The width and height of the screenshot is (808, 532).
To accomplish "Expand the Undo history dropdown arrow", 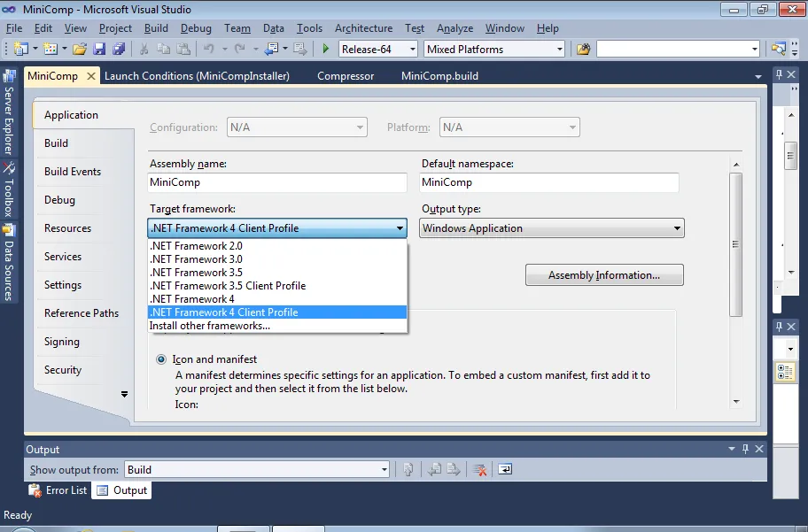I will point(225,49).
